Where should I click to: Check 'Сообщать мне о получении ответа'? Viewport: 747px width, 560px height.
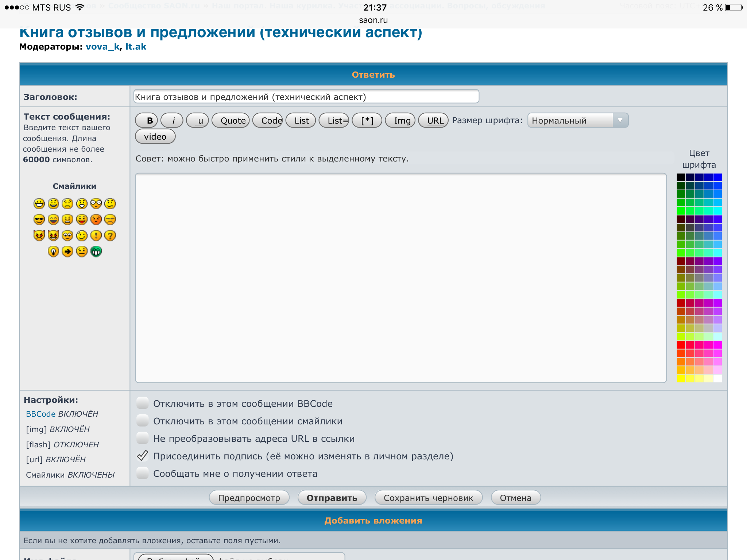pyautogui.click(x=142, y=473)
